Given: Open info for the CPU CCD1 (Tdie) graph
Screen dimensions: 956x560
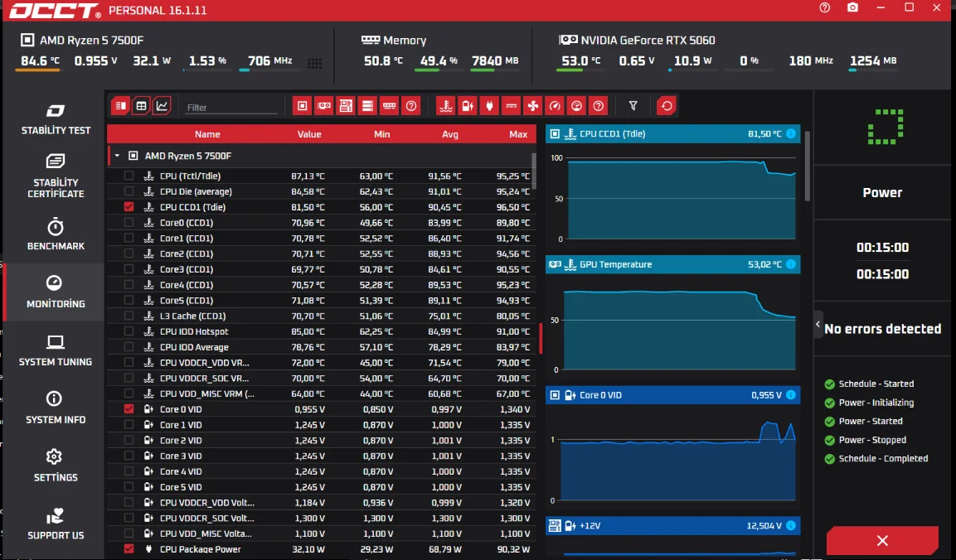Looking at the screenshot, I should coord(791,133).
